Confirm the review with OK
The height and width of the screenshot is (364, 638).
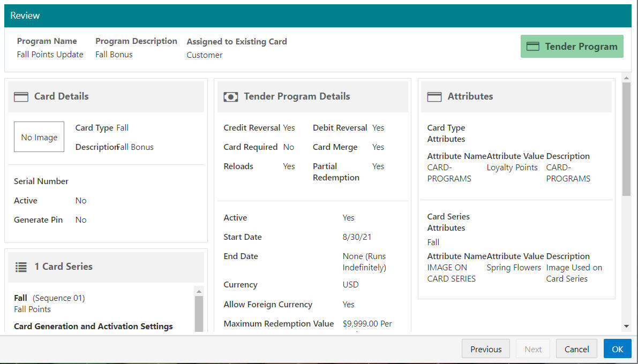coord(618,349)
